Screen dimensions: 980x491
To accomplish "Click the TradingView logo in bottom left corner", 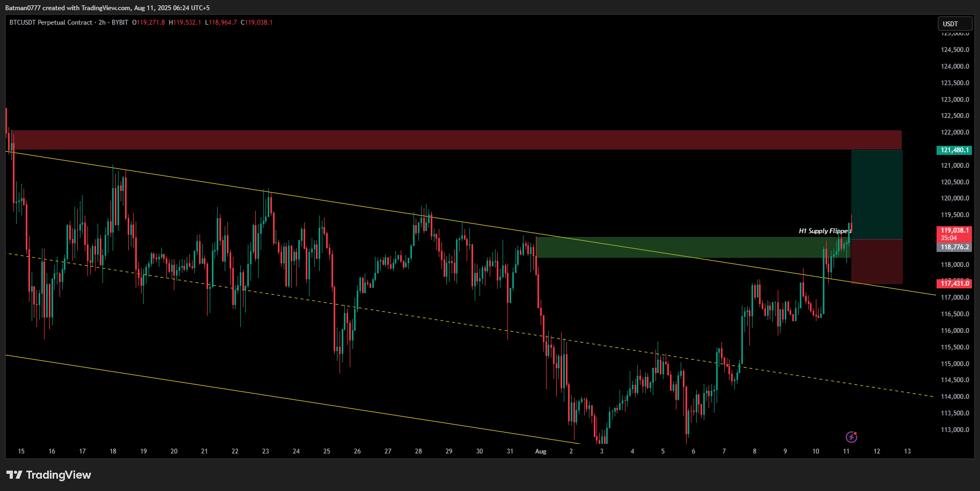I will tap(48, 475).
